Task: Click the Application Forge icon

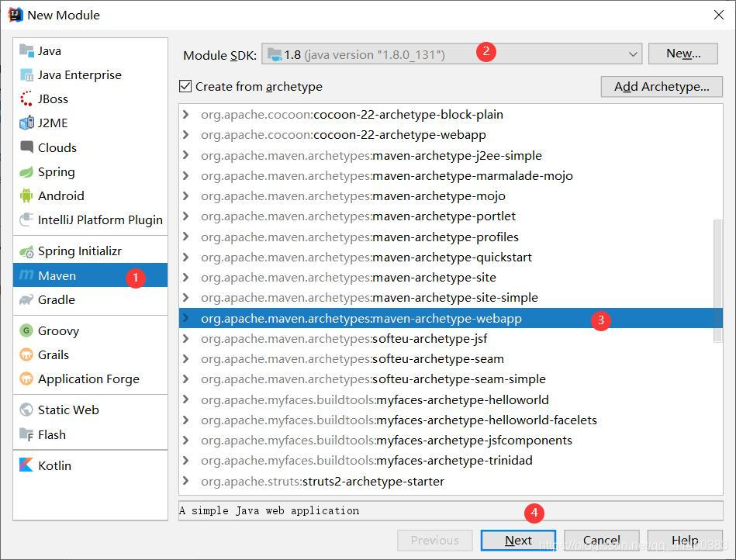Action: point(26,379)
